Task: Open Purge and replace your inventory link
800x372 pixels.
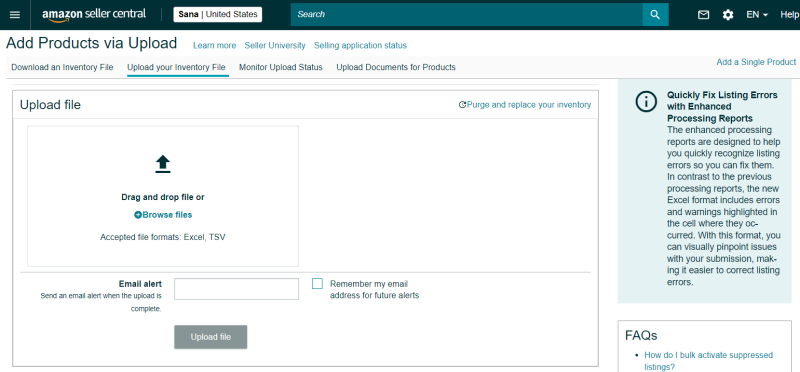Action: pyautogui.click(x=525, y=105)
